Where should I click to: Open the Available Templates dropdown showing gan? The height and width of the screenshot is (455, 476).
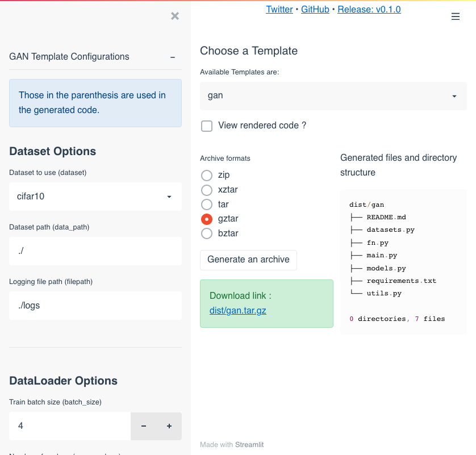click(333, 96)
